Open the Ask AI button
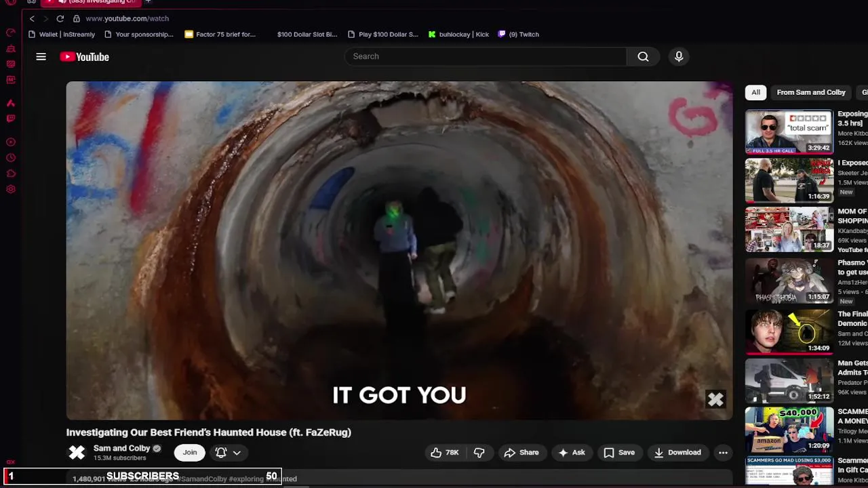The height and width of the screenshot is (488, 868). click(x=572, y=453)
